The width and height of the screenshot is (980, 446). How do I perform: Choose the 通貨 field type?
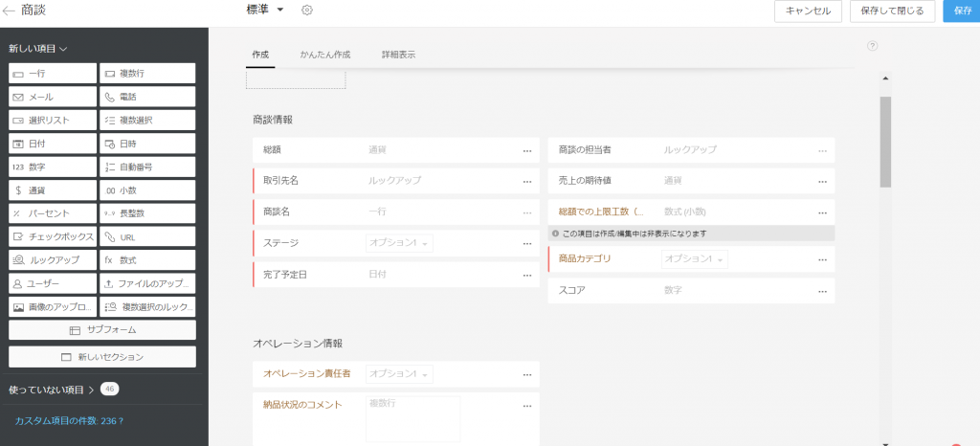(54, 190)
